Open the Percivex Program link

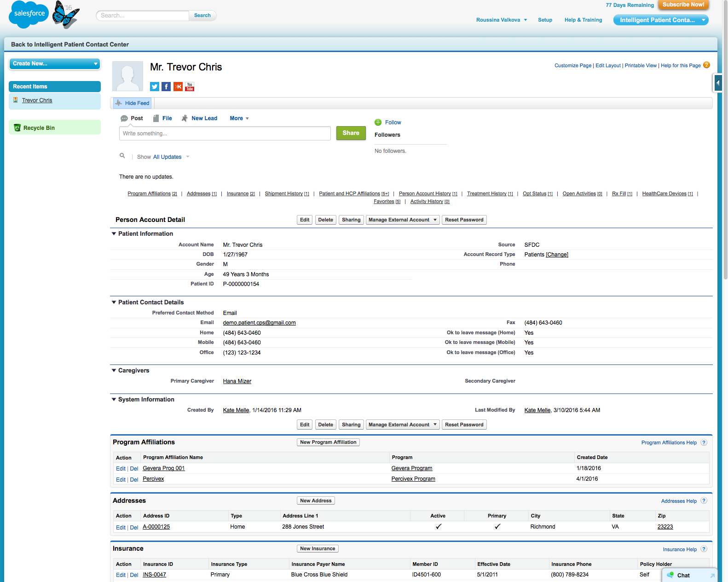click(413, 479)
